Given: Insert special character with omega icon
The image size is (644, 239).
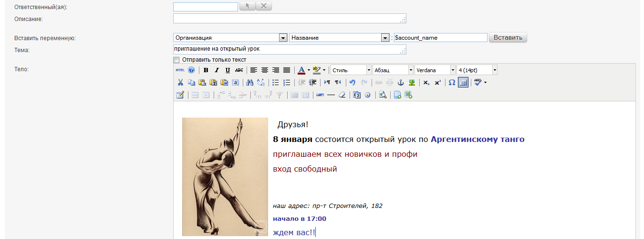Looking at the screenshot, I should (452, 82).
